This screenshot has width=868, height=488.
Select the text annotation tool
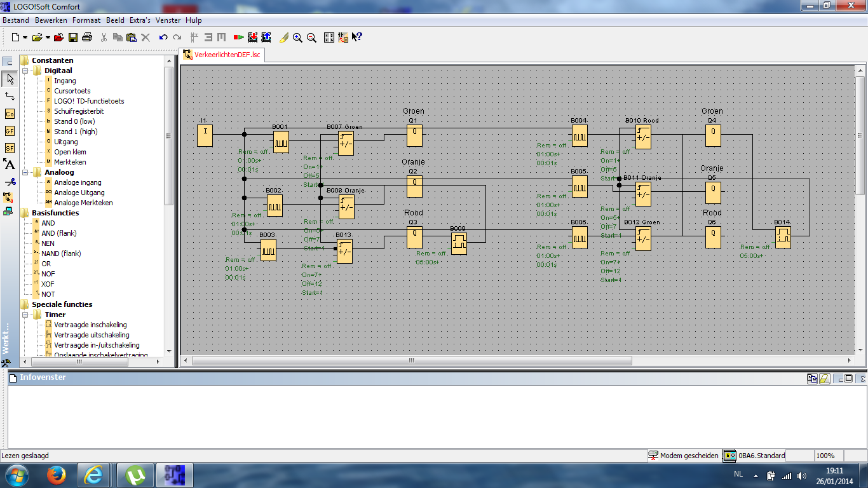[x=10, y=165]
